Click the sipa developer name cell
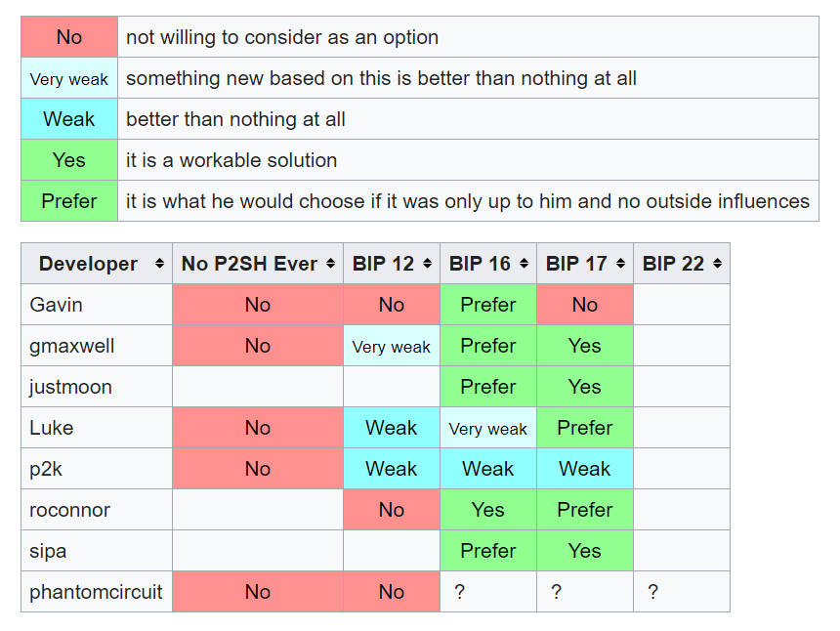840x631 pixels. point(49,551)
